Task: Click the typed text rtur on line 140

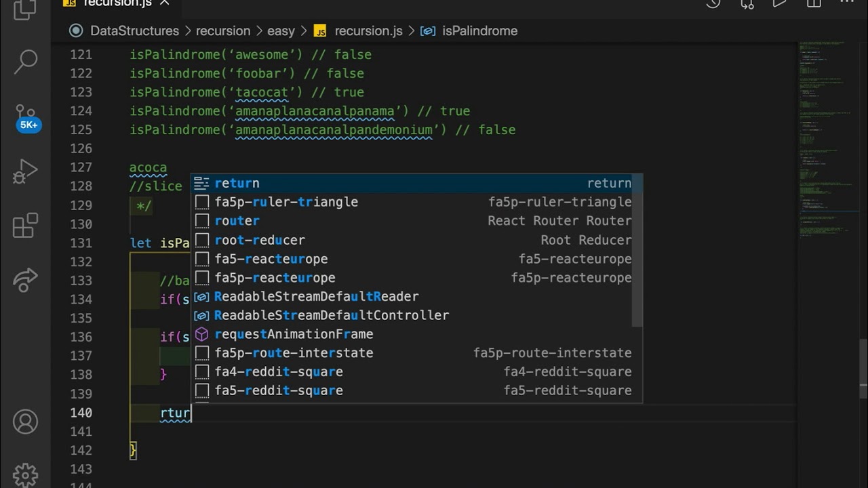Action: (x=175, y=413)
